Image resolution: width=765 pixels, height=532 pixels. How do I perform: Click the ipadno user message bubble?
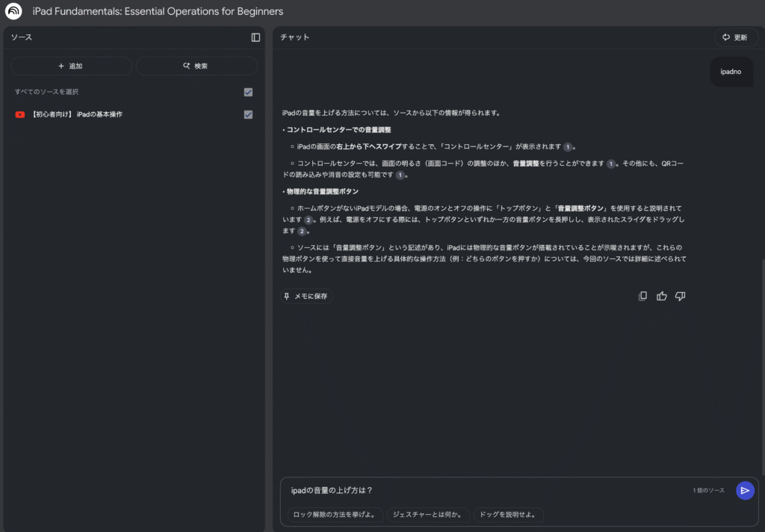point(731,72)
